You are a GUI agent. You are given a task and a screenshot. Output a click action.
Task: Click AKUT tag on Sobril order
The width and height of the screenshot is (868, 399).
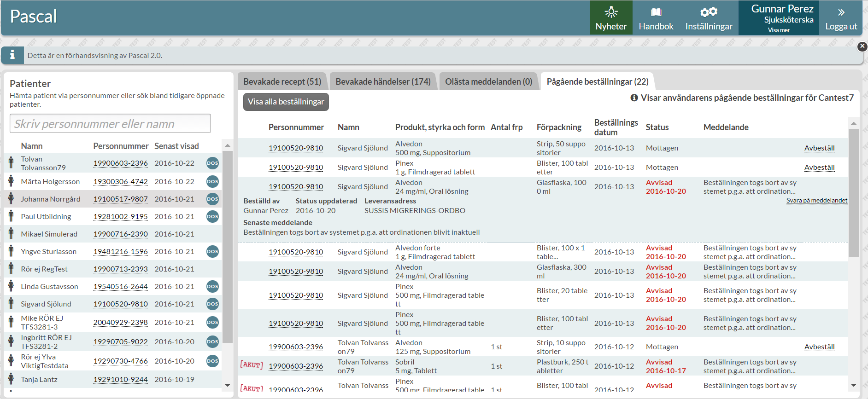pos(252,365)
